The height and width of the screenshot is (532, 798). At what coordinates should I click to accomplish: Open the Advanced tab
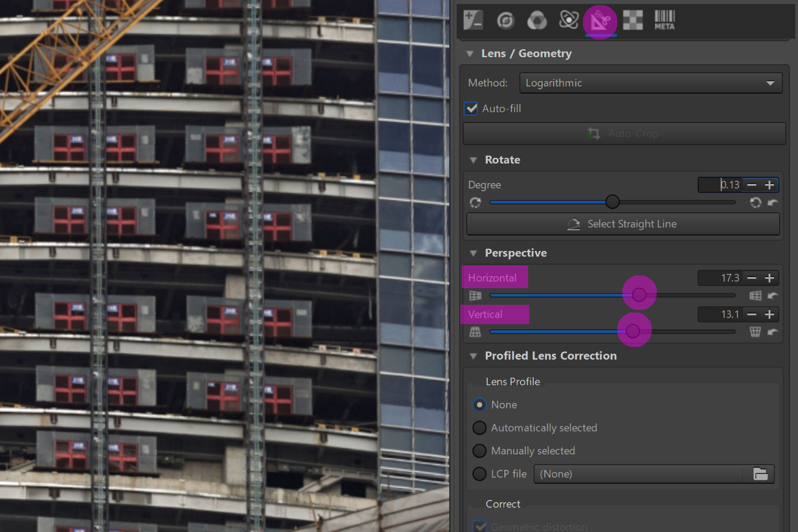(x=569, y=20)
